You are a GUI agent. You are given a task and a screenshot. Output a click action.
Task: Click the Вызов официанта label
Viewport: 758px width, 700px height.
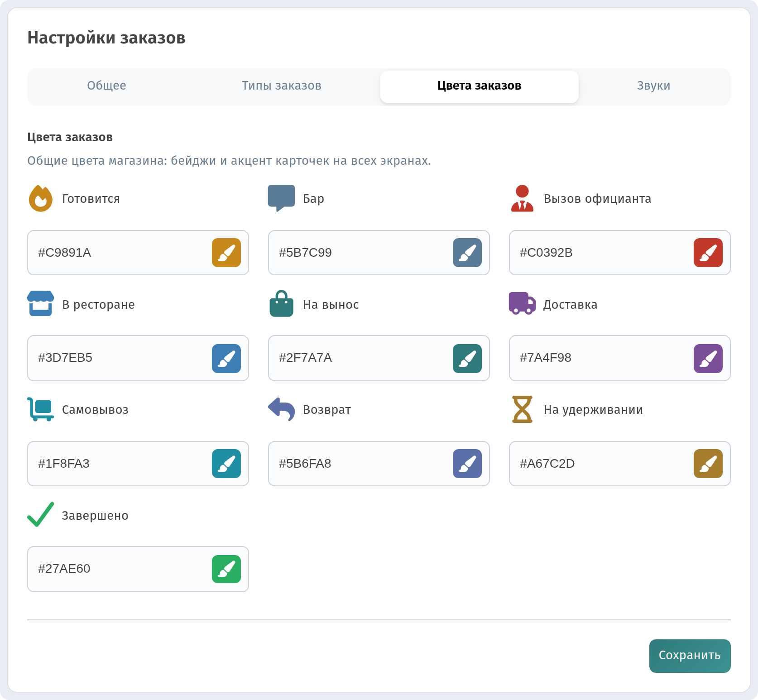coord(598,199)
